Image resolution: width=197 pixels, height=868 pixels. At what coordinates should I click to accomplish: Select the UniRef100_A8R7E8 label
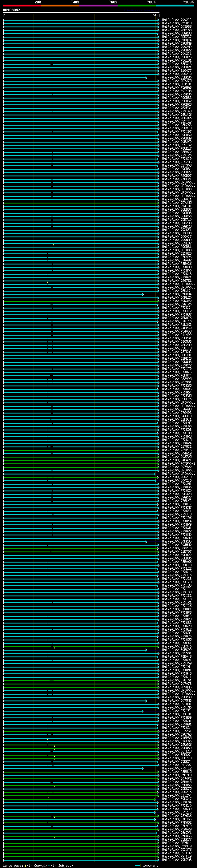pyautogui.click(x=177, y=758)
